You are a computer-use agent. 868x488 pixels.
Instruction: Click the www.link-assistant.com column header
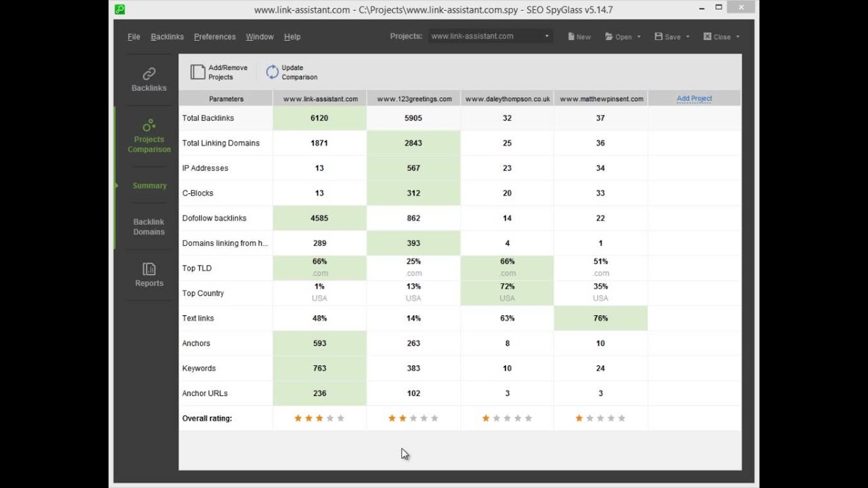(x=320, y=99)
